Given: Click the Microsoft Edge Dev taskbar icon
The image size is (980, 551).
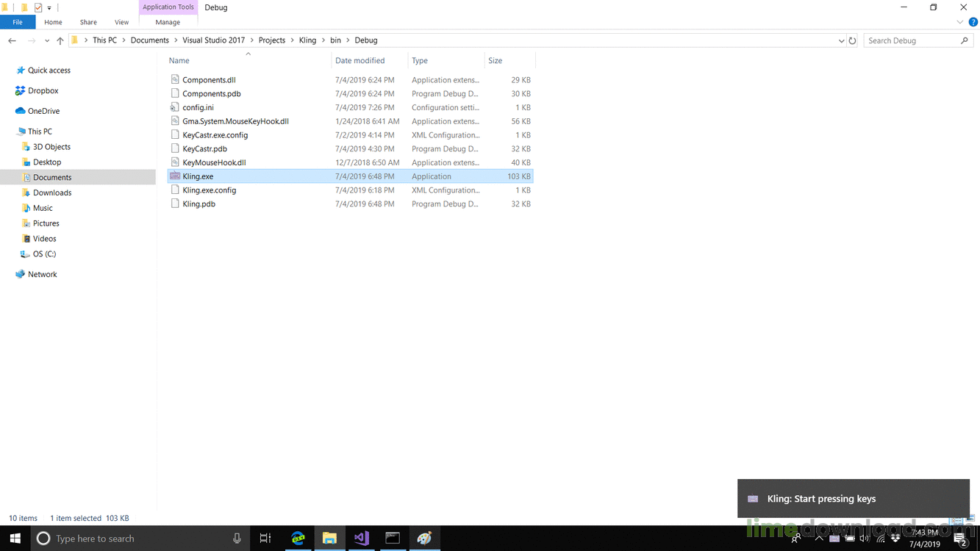Looking at the screenshot, I should click(298, 539).
